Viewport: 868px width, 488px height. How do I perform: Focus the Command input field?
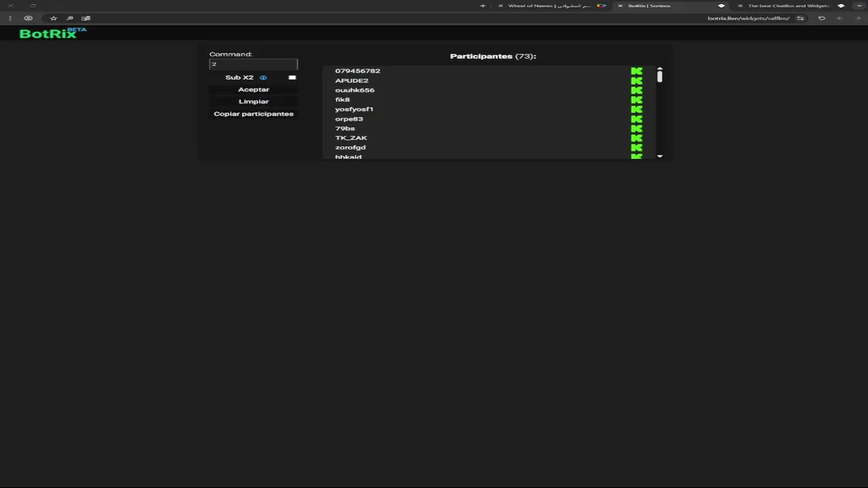[254, 64]
